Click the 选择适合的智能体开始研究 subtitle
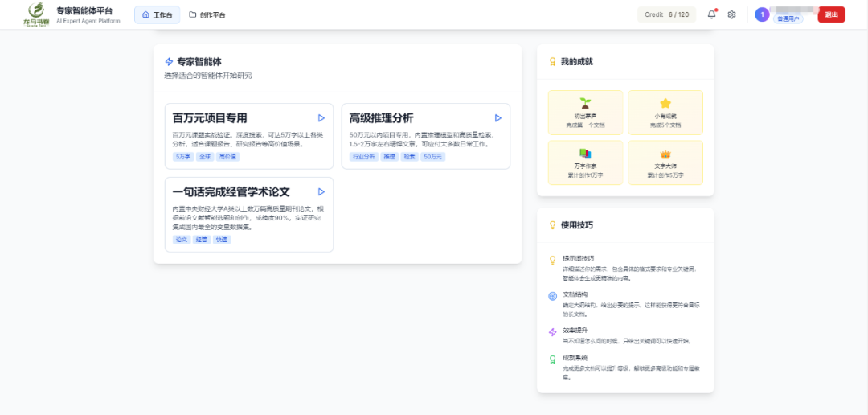The image size is (868, 415). coord(207,76)
